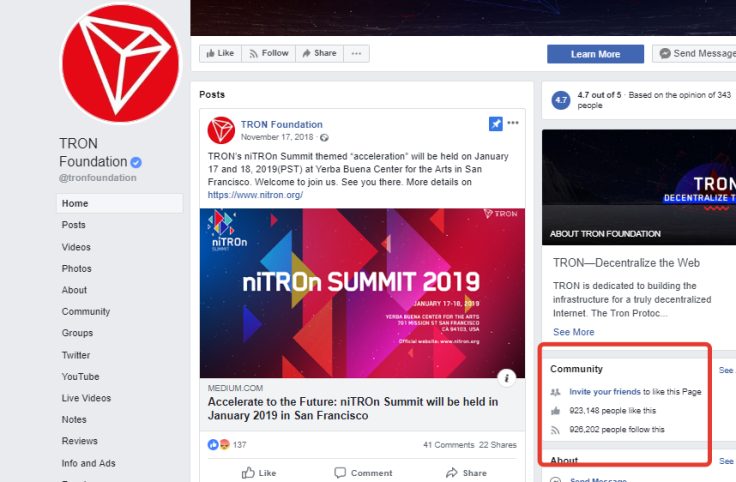
Task: Follow the TRON Foundation page
Action: click(x=268, y=54)
